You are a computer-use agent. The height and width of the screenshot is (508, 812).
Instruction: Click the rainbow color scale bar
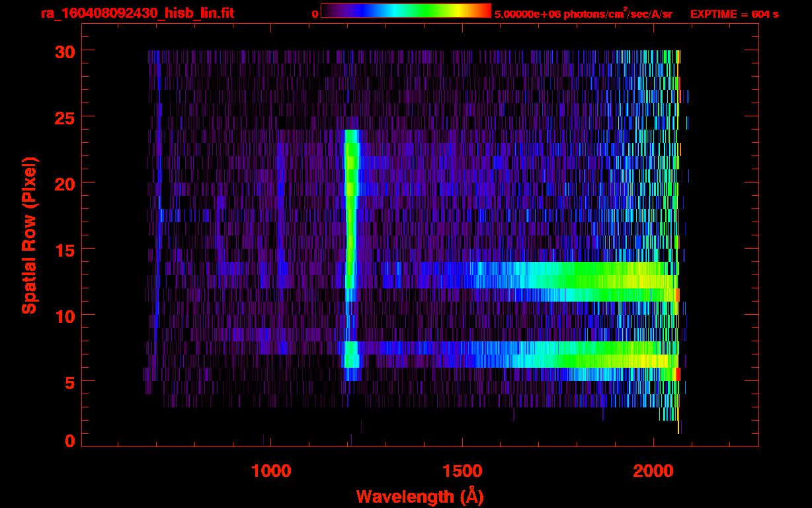(x=405, y=11)
